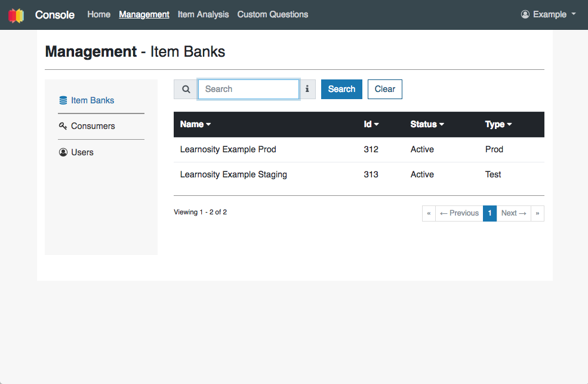The image size is (588, 384).
Task: Click the Example account avatar icon
Action: pyautogui.click(x=525, y=14)
